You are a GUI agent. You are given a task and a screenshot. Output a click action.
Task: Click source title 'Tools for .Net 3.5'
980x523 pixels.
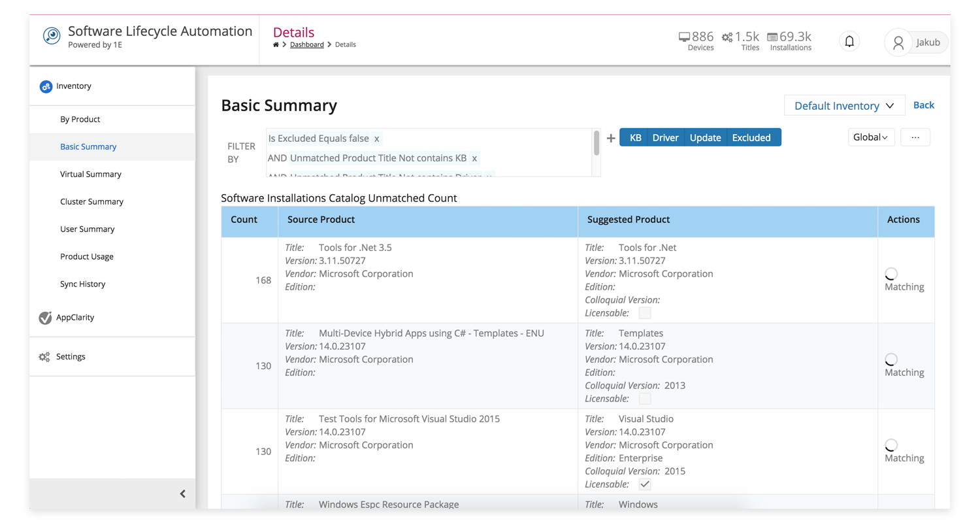(355, 248)
